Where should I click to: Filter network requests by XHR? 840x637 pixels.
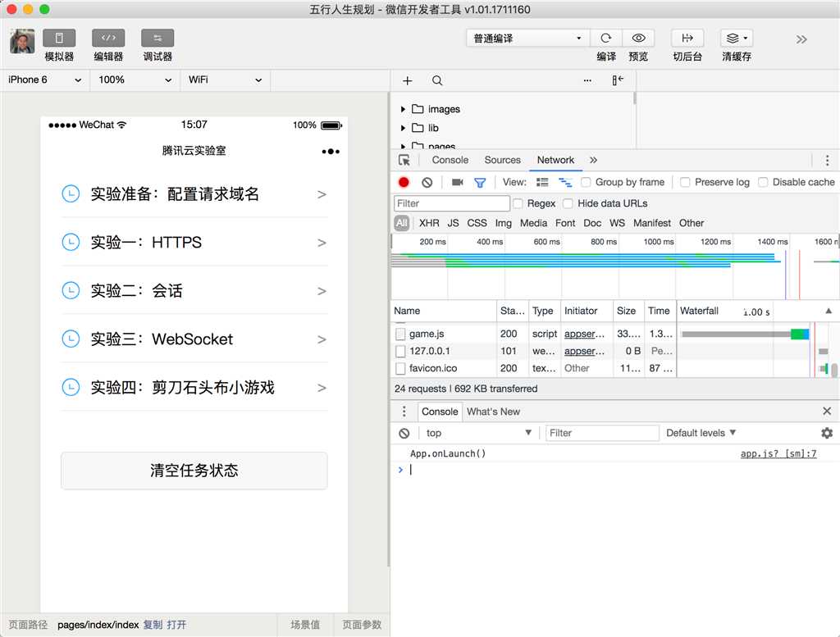pos(429,223)
